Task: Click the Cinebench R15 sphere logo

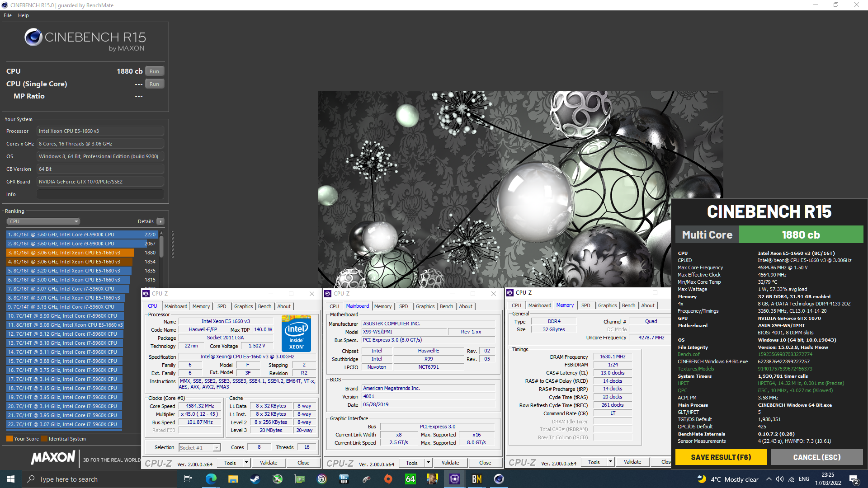Action: click(33, 37)
